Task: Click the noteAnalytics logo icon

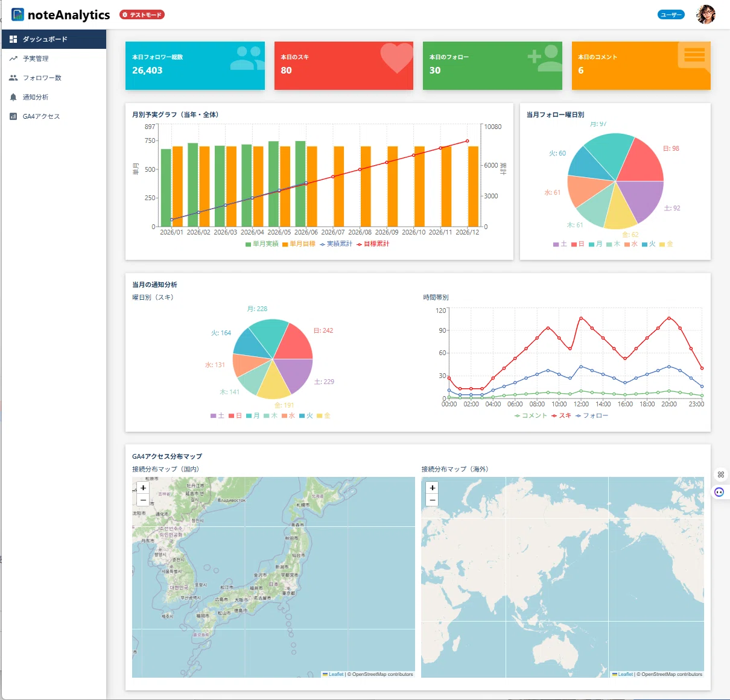Action: click(18, 14)
